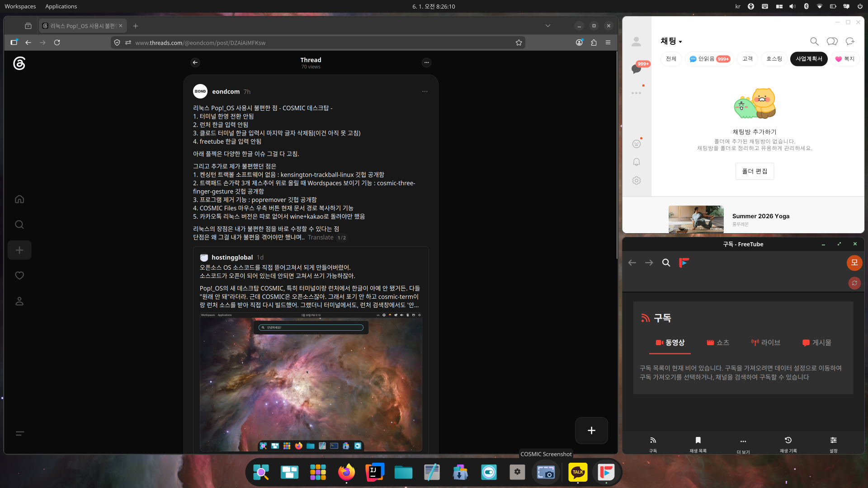Open KakaoTalk friends list icon
The height and width of the screenshot is (488, 868).
[x=636, y=42]
